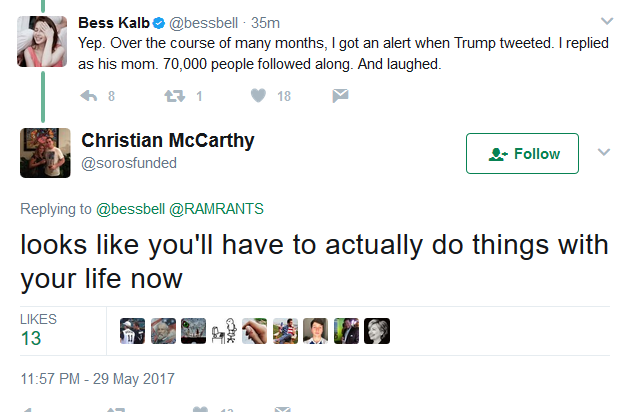The image size is (644, 412).
Task: Open Christian McCarthy's avatar photo
Action: (45, 153)
